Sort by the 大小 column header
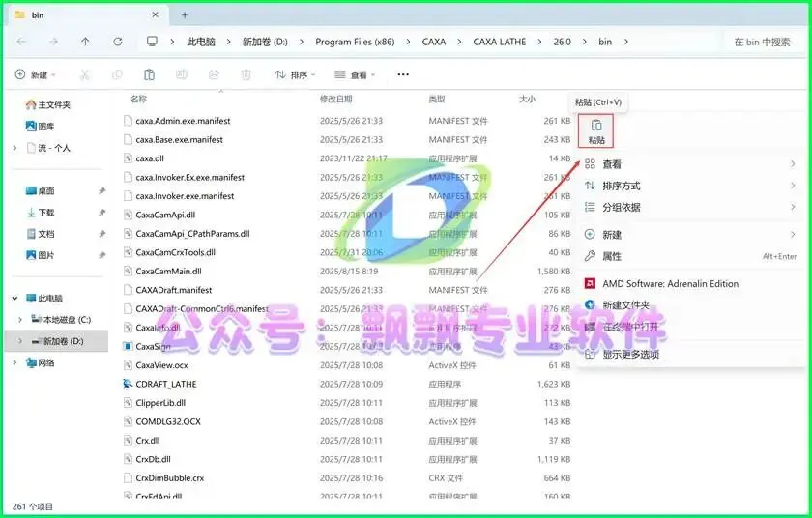This screenshot has width=812, height=518. (527, 99)
